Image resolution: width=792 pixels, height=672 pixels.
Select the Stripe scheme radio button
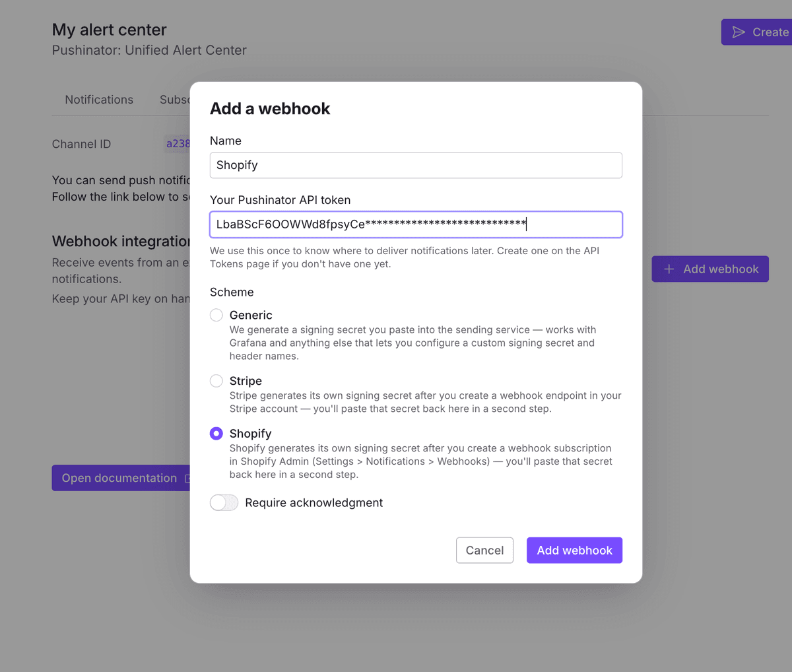[216, 381]
